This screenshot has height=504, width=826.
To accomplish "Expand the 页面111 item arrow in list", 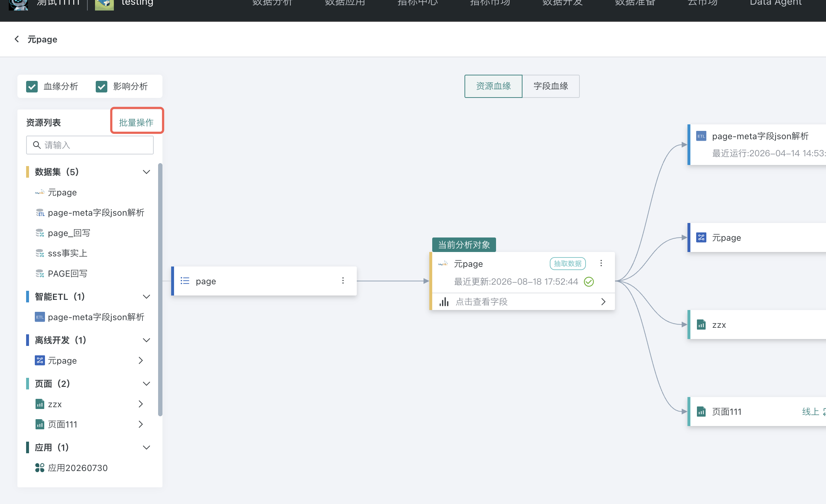I will (141, 424).
